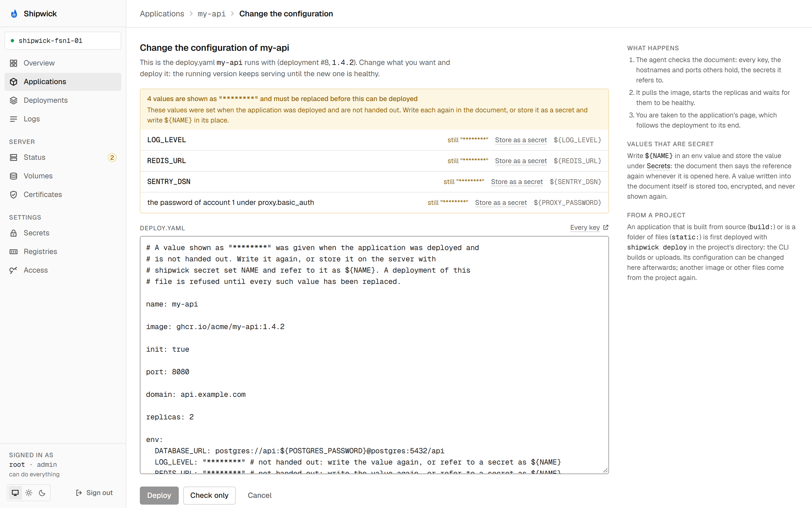Open Overview via its grid icon
This screenshot has width=812, height=508.
[14, 63]
